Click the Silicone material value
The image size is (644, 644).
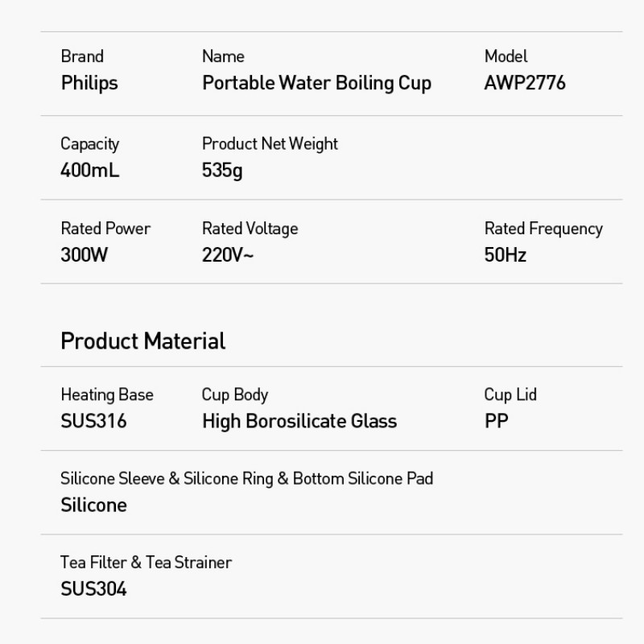pyautogui.click(x=94, y=506)
